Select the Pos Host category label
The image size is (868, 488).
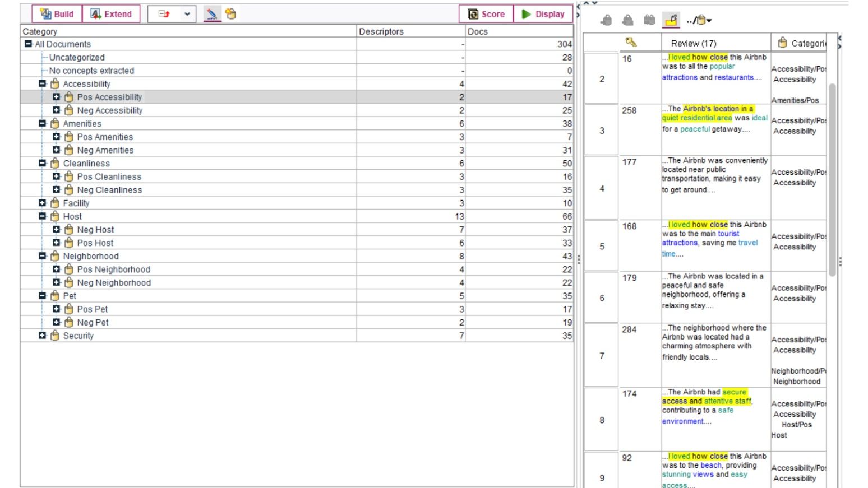pyautogui.click(x=95, y=243)
